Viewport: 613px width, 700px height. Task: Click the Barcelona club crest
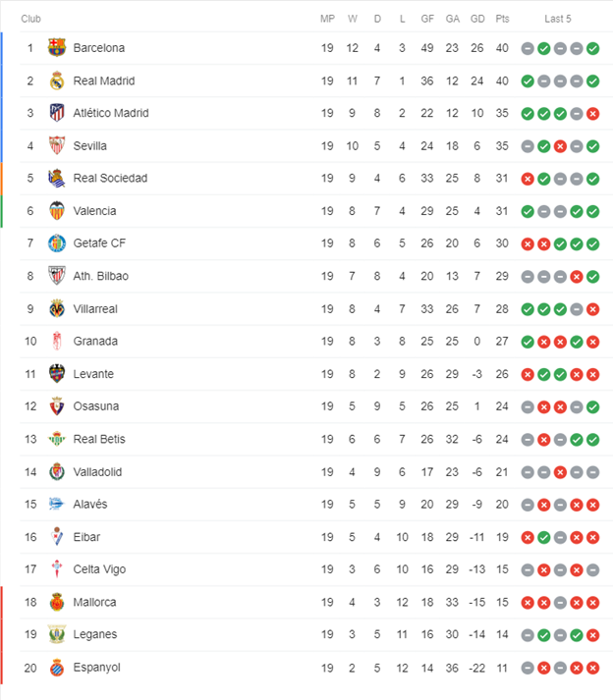coord(57,48)
